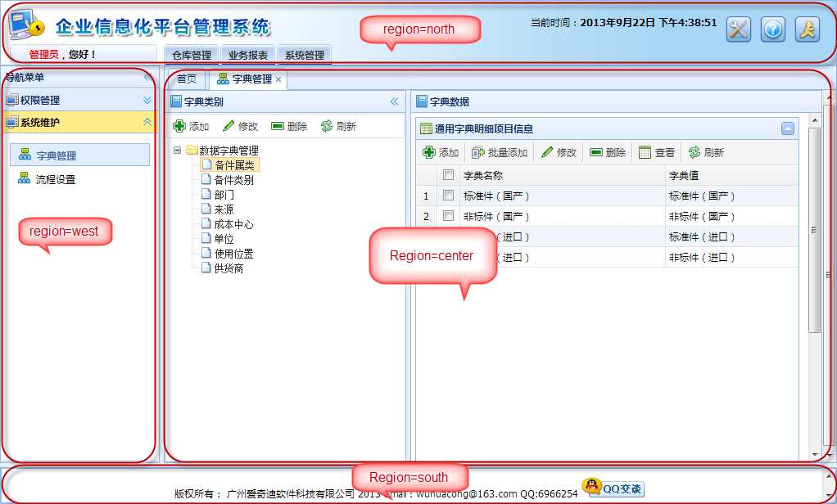Click the 批量添加 batch add button
Image resolution: width=837 pixels, height=504 pixels.
pos(500,152)
